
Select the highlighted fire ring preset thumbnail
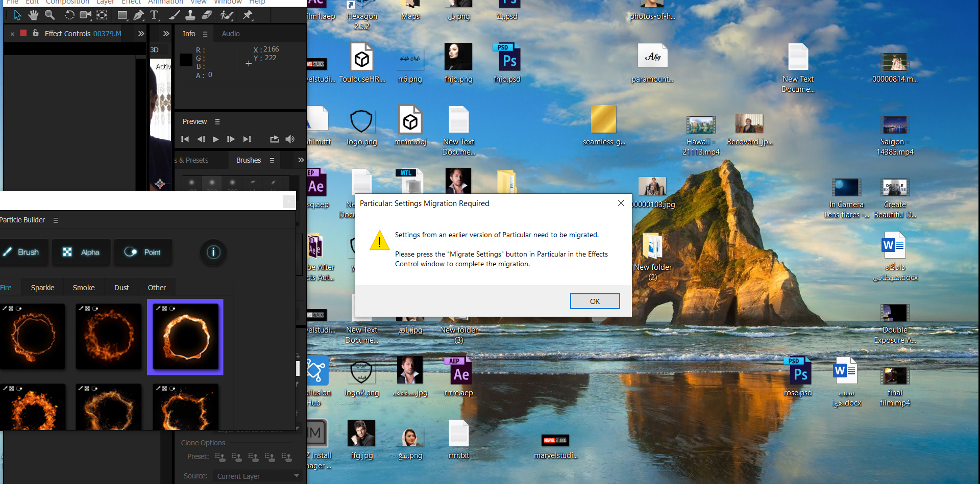click(x=185, y=337)
